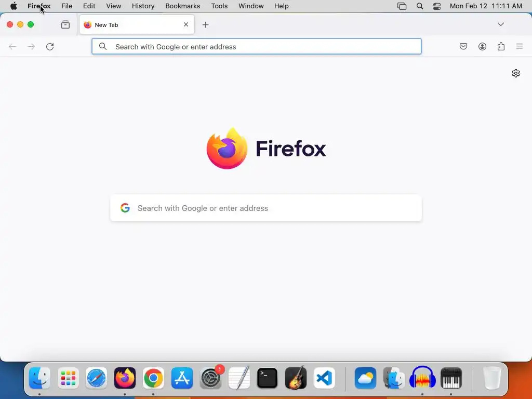Open the Apple menu
532x399 pixels.
click(x=14, y=6)
